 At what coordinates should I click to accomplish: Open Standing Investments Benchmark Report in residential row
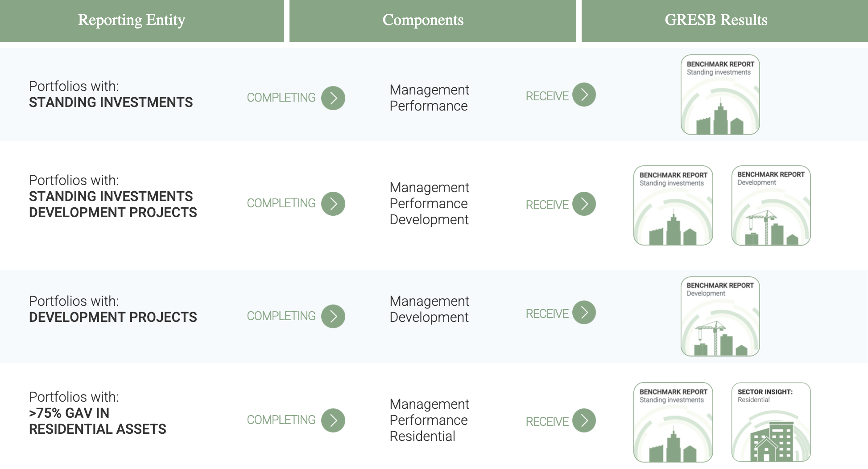(673, 422)
